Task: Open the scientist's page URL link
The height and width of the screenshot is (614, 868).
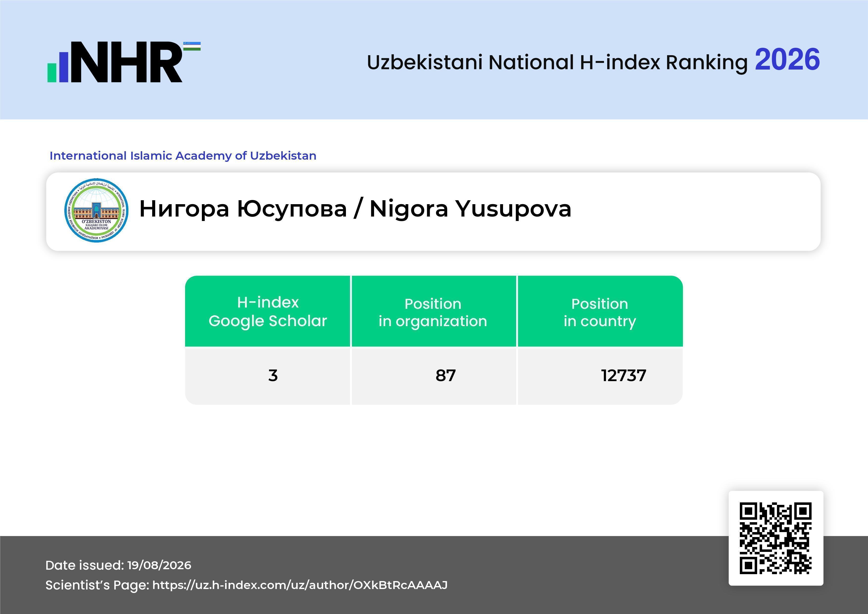Action: [300, 585]
